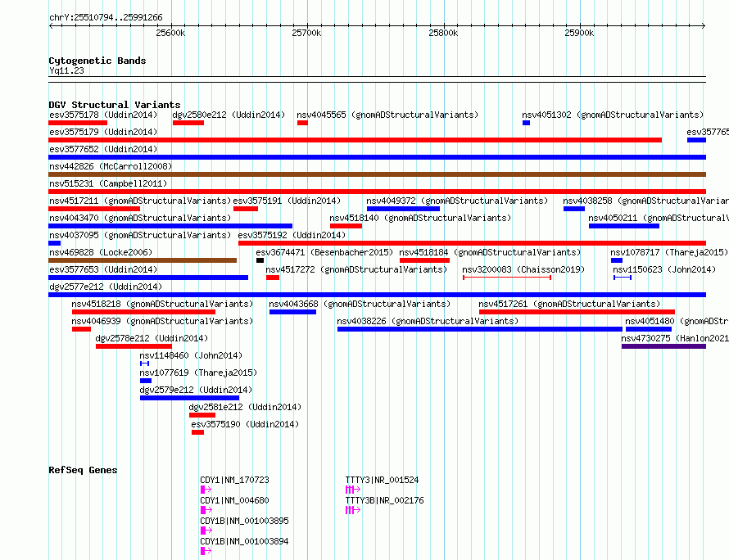The height and width of the screenshot is (560, 729).
Task: Click the CDY1|NM_170723 gene arrow glyph
Action: 206,490
